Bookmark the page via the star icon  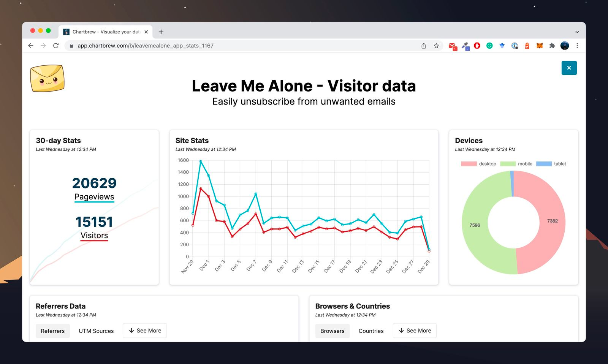click(436, 45)
